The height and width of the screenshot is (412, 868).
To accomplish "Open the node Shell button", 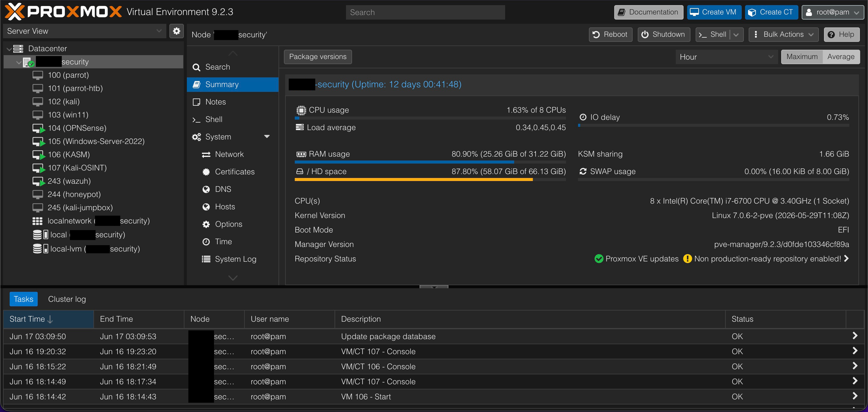I will coord(713,34).
